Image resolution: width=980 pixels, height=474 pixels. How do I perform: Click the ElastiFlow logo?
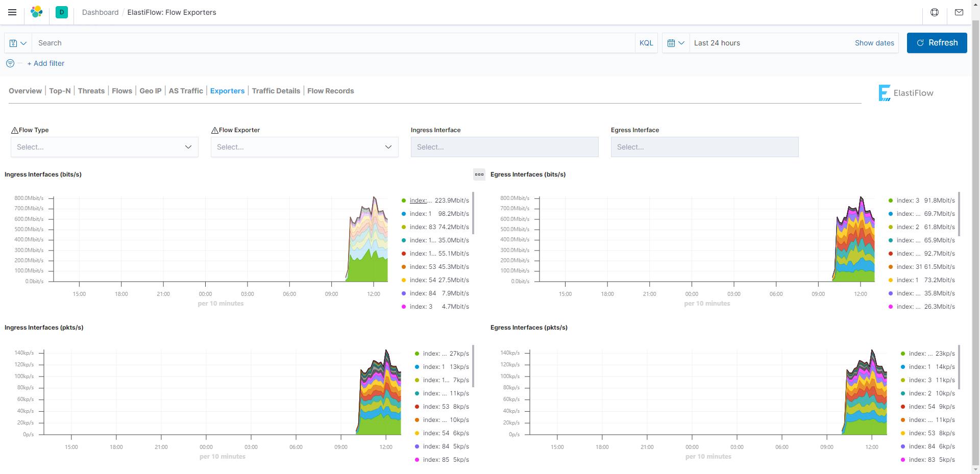(x=906, y=93)
